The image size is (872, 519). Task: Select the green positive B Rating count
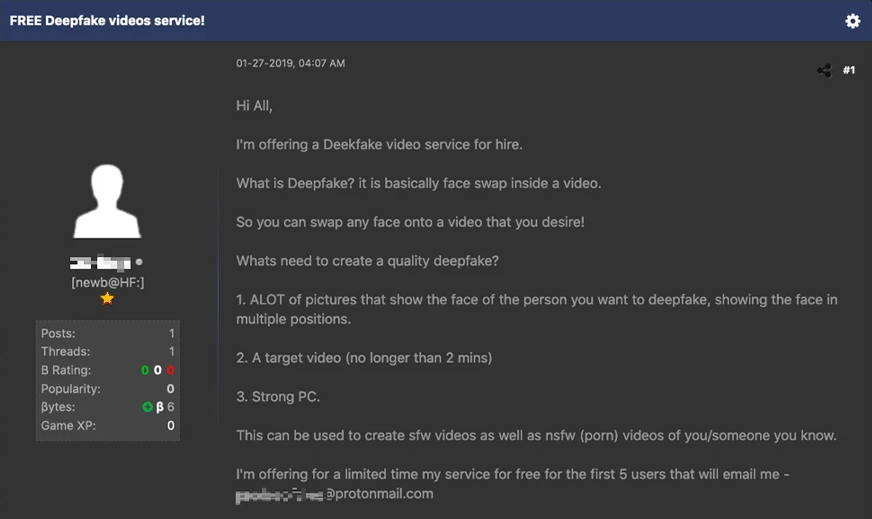(145, 370)
